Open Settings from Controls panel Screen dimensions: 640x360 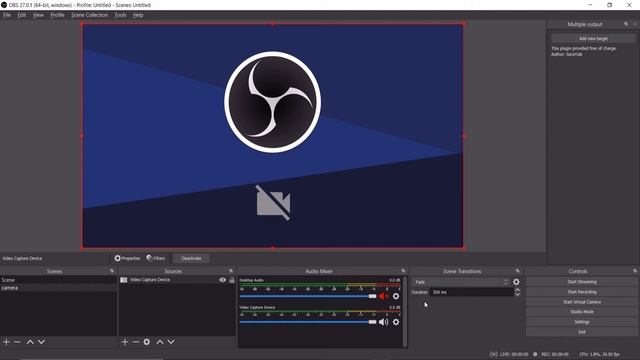coord(582,322)
